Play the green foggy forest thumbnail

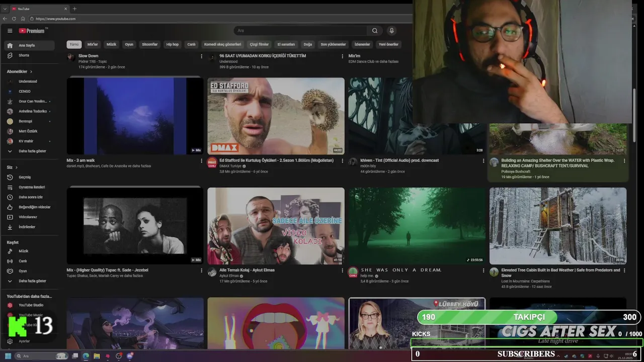(x=417, y=226)
